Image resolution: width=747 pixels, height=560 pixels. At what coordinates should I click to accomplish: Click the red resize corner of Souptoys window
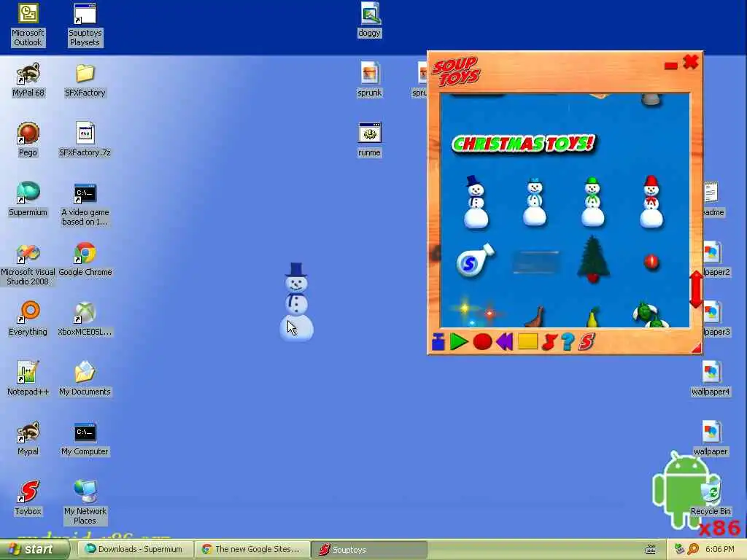tap(696, 349)
